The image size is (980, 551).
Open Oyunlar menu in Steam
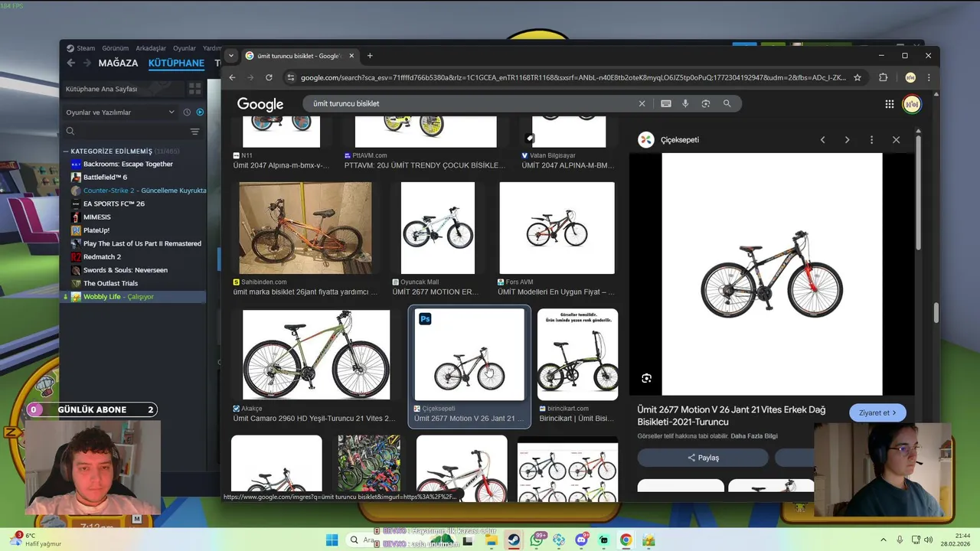[185, 48]
